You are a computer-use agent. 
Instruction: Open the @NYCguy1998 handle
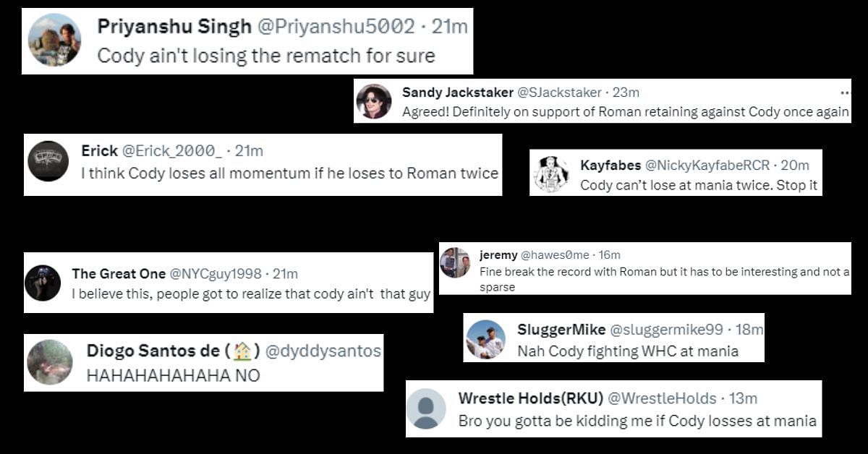pyautogui.click(x=214, y=274)
